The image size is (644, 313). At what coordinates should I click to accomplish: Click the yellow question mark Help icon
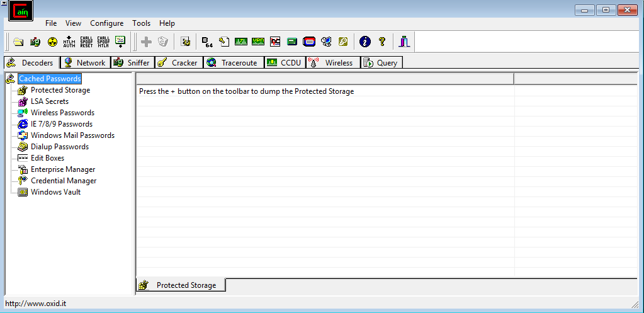coord(381,42)
